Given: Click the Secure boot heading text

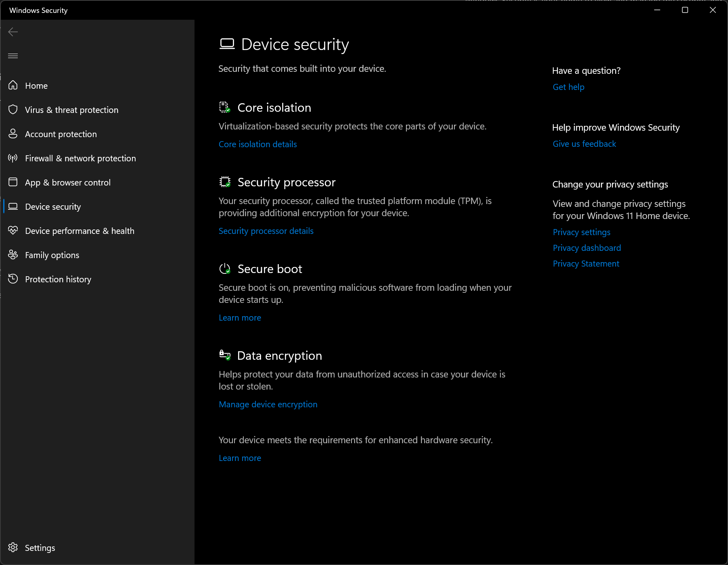Looking at the screenshot, I should click(270, 269).
